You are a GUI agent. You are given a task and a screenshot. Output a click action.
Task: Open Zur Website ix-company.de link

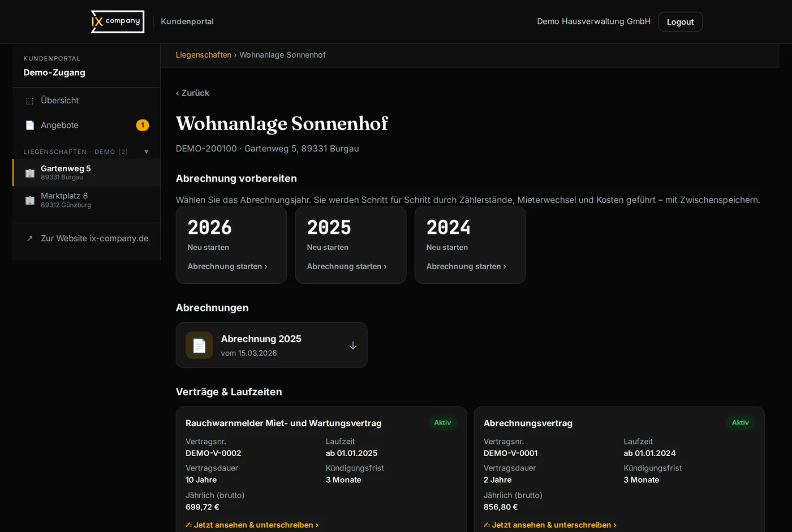coord(87,239)
